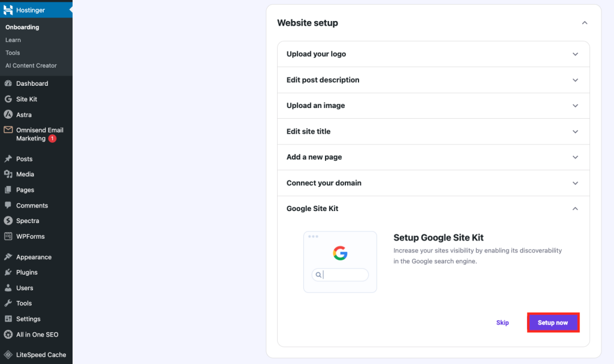
Task: Click the Media icon in sidebar
Action: 8,174
